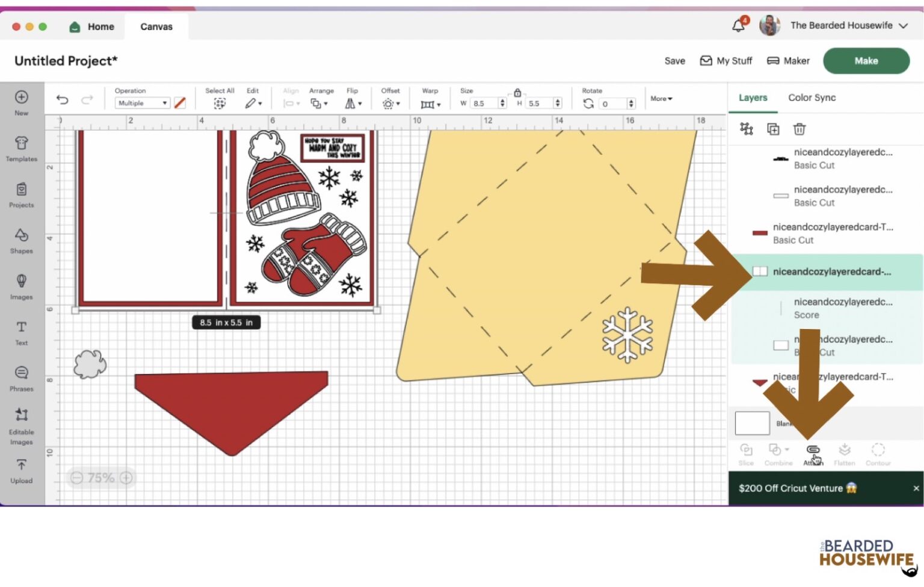This screenshot has height=587, width=924.
Task: Click the Attach icon in Layers panel
Action: pos(813,453)
